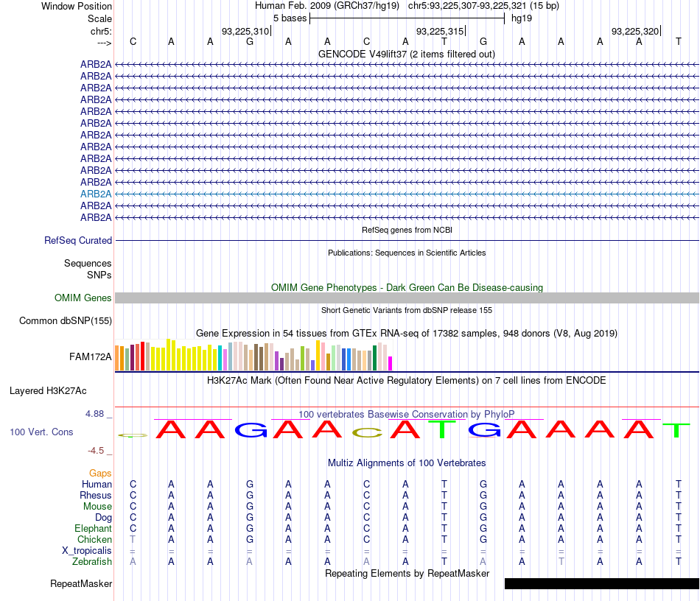Viewport: 700px width, 601px height.
Task: Open the GENCODE V49lift37 track title
Action: [x=407, y=54]
